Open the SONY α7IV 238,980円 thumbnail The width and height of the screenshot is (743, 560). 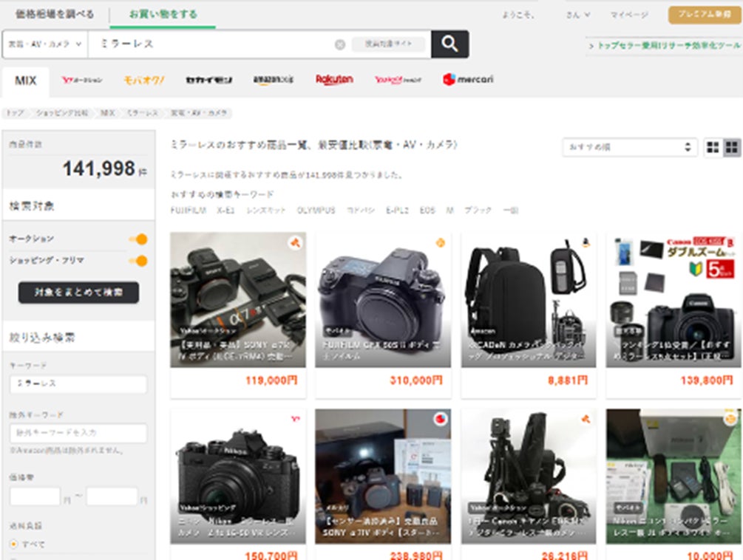[383, 477]
